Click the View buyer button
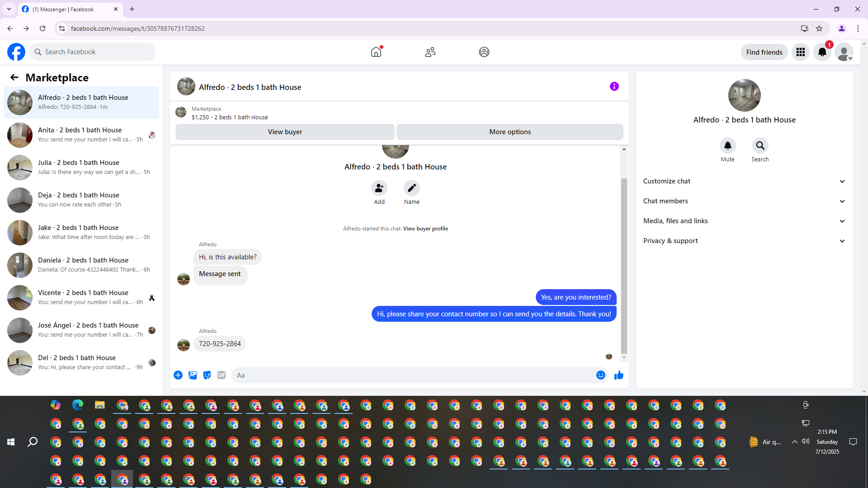Viewport: 868px width, 488px height. pos(285,132)
